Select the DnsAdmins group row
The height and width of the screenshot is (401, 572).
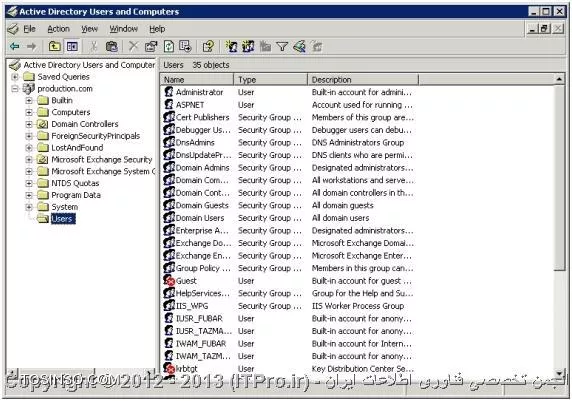point(289,142)
